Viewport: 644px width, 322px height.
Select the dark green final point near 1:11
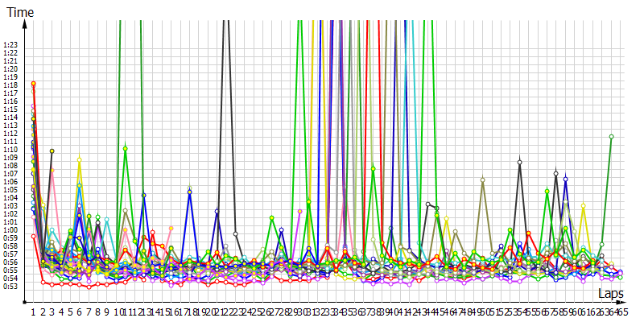point(612,137)
